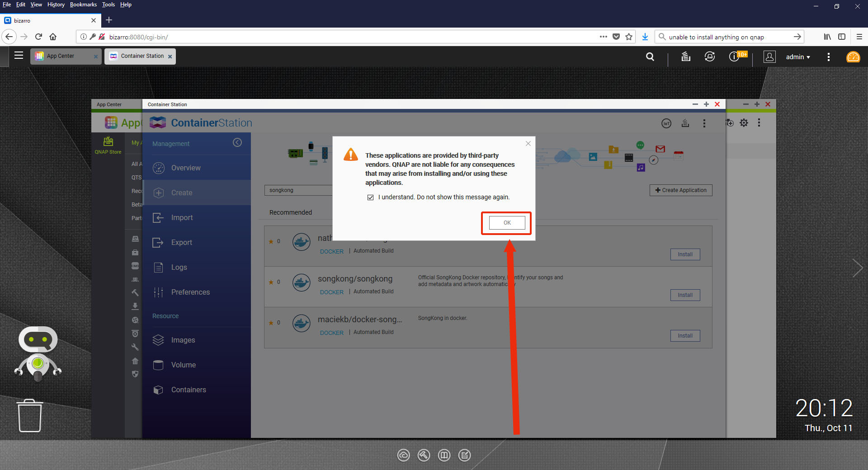Open Create in Container Station sidebar
Screen dimensions: 868x470
point(196,193)
